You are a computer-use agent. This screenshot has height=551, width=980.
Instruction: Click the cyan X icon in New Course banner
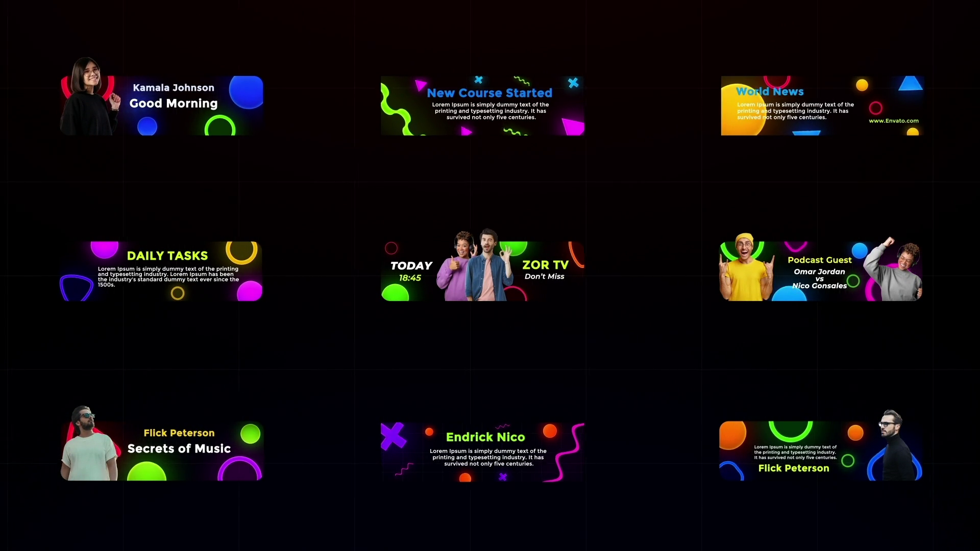pyautogui.click(x=573, y=83)
